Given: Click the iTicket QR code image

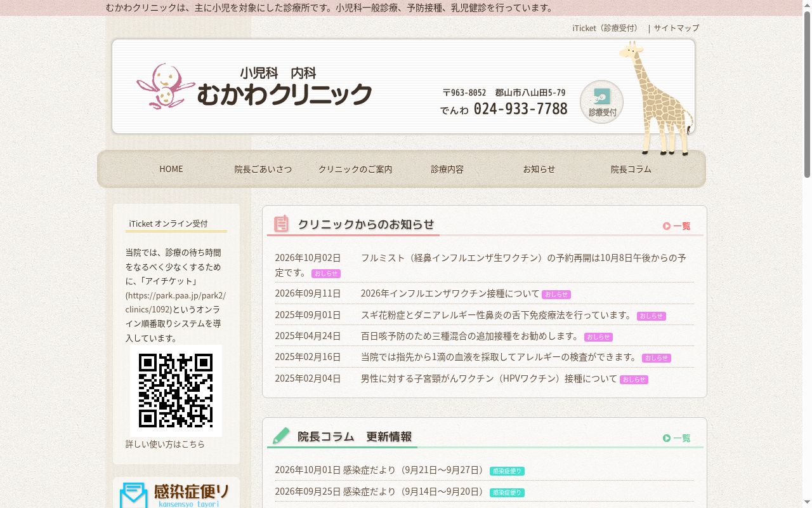Looking at the screenshot, I should (x=176, y=391).
